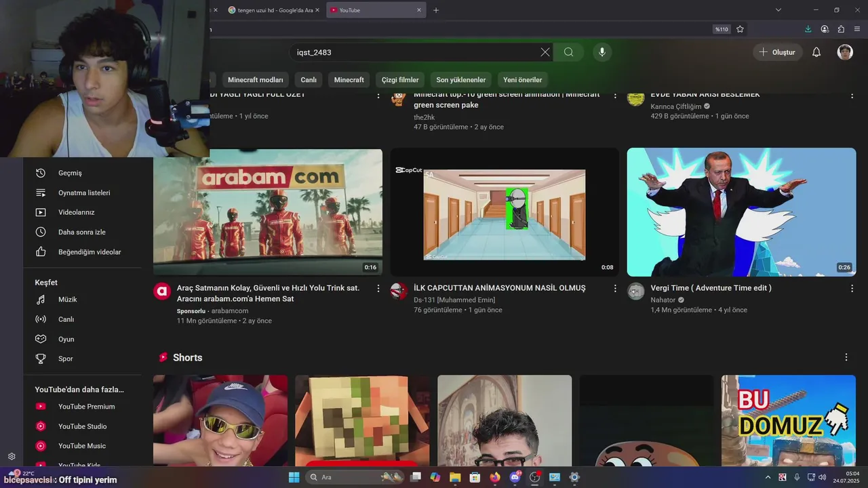
Task: Open the BU DOMUZ Short thumbnail
Action: click(789, 421)
